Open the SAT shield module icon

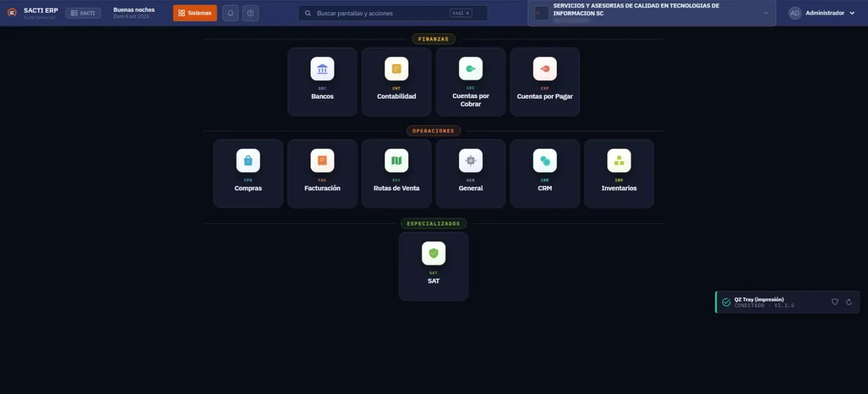click(x=433, y=254)
